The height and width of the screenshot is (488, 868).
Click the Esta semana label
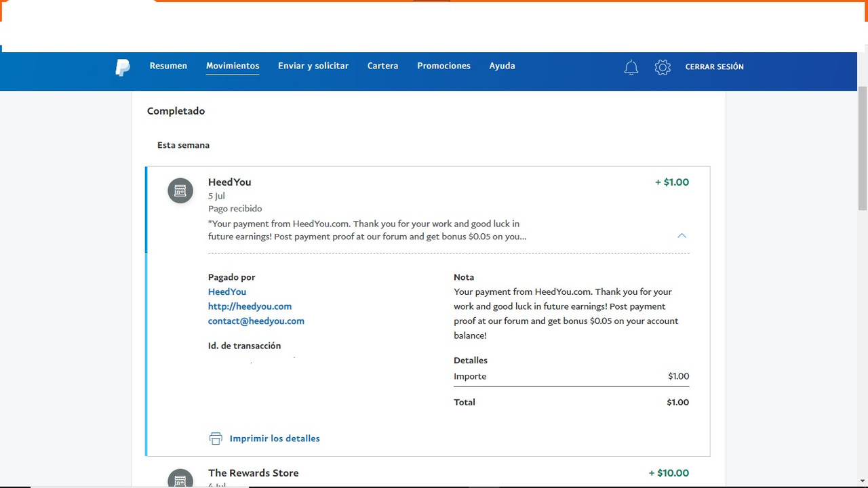point(183,145)
